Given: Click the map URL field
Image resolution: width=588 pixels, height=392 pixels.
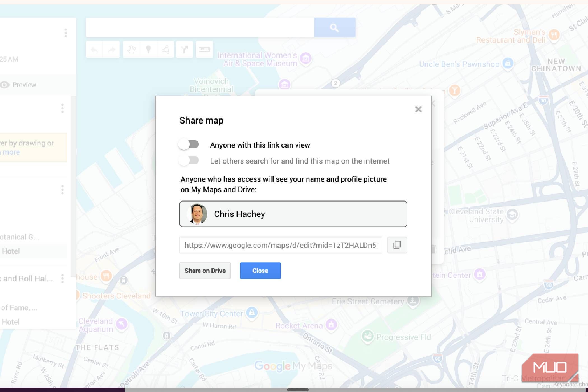Looking at the screenshot, I should pyautogui.click(x=281, y=245).
